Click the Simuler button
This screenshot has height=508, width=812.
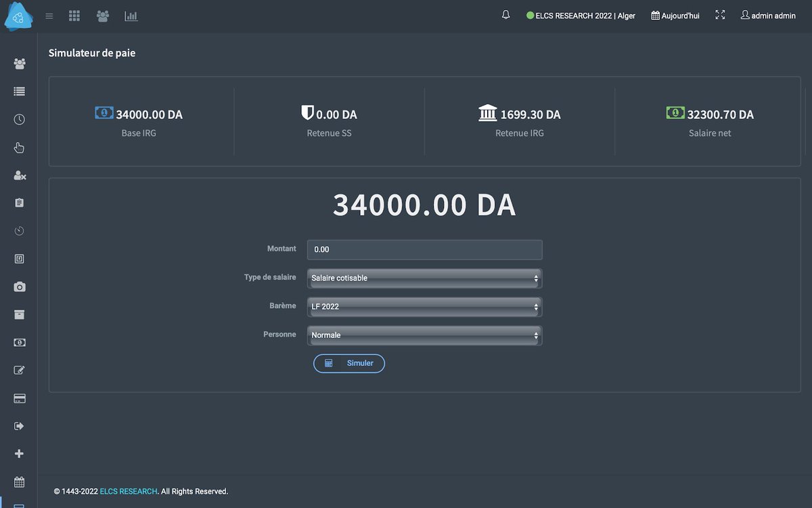[x=349, y=364]
